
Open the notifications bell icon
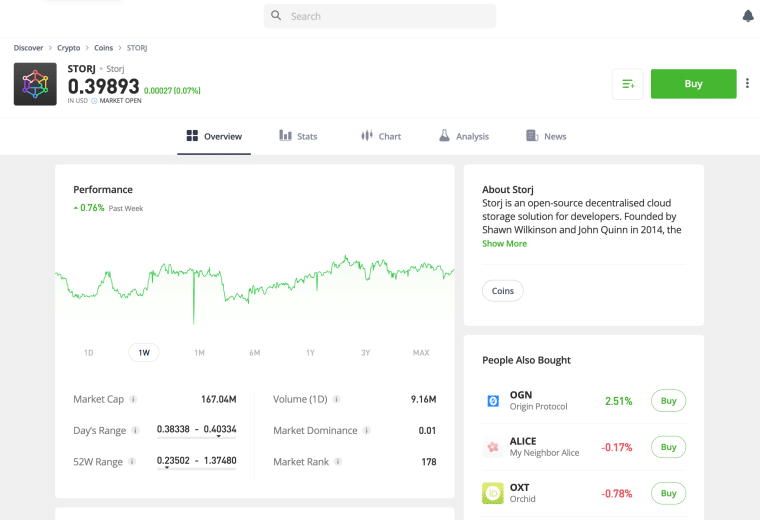tap(748, 16)
